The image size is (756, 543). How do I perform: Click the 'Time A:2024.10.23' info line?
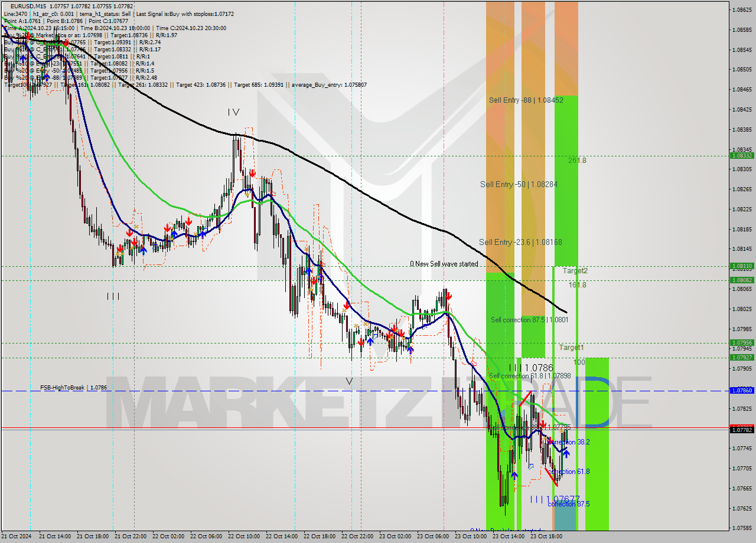[39, 27]
